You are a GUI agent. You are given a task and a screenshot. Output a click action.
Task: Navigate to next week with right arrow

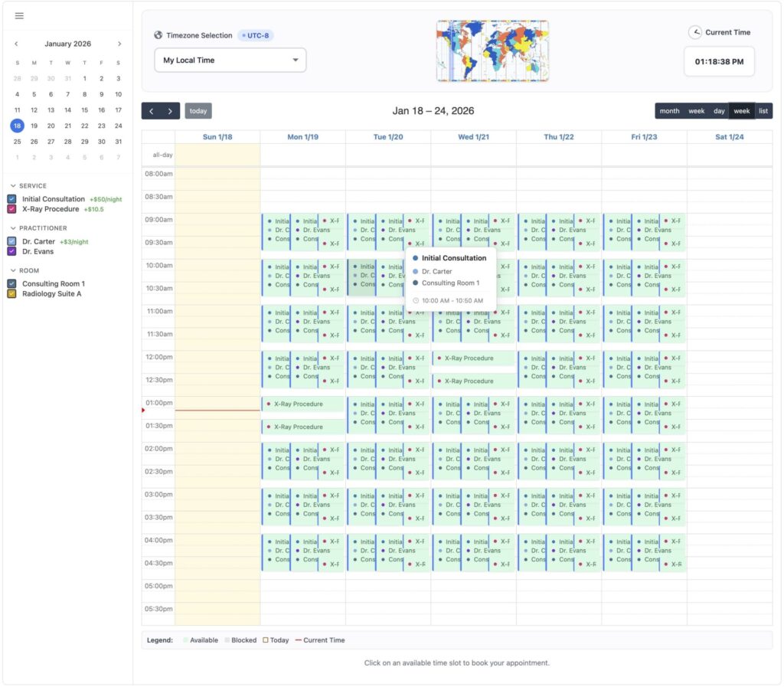click(170, 111)
